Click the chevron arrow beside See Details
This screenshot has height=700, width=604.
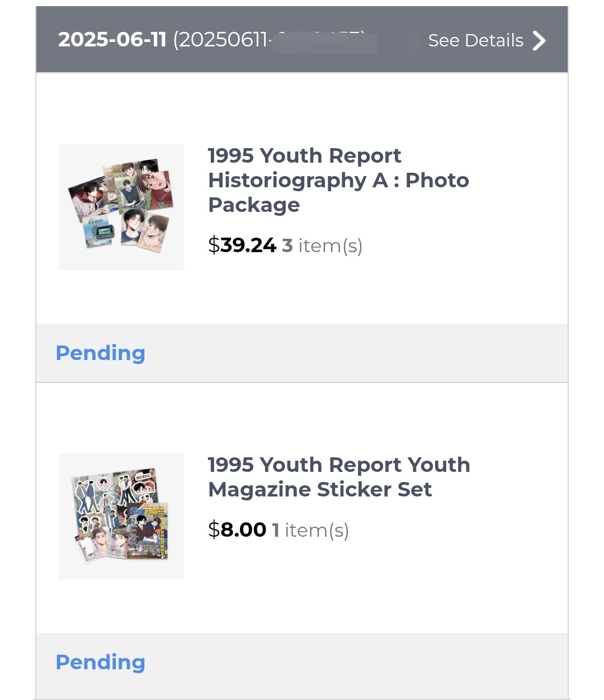[x=539, y=40]
